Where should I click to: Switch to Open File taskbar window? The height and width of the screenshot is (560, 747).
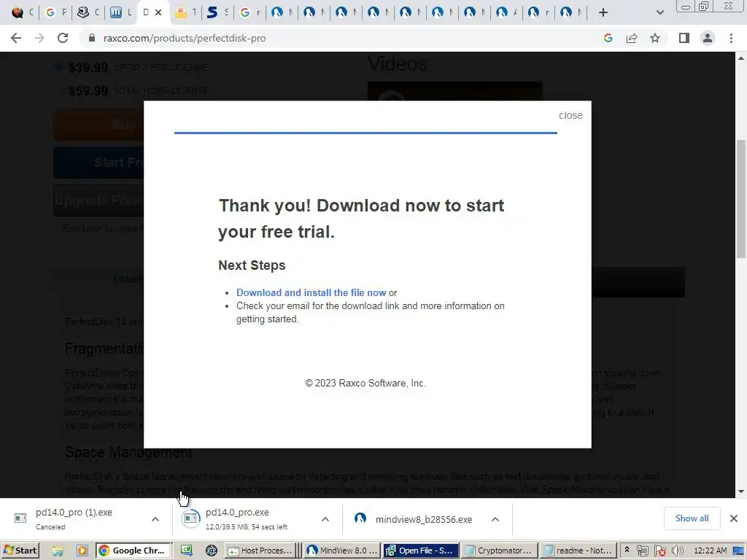(x=421, y=551)
